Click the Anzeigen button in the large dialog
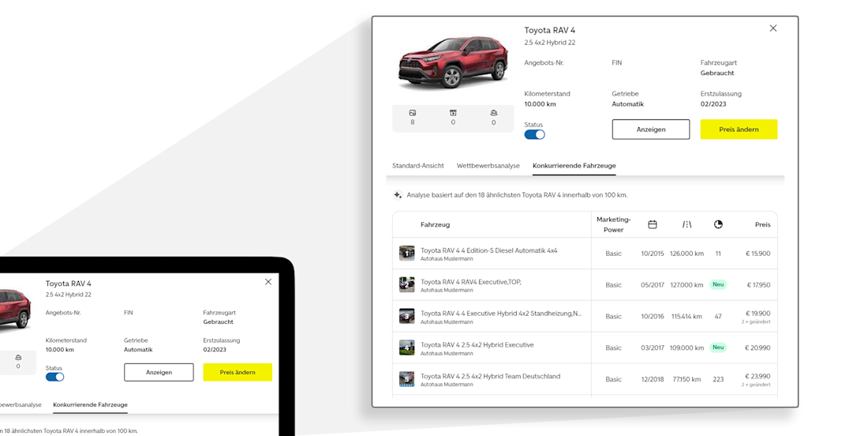Viewport: 868px width, 436px height. (x=651, y=129)
